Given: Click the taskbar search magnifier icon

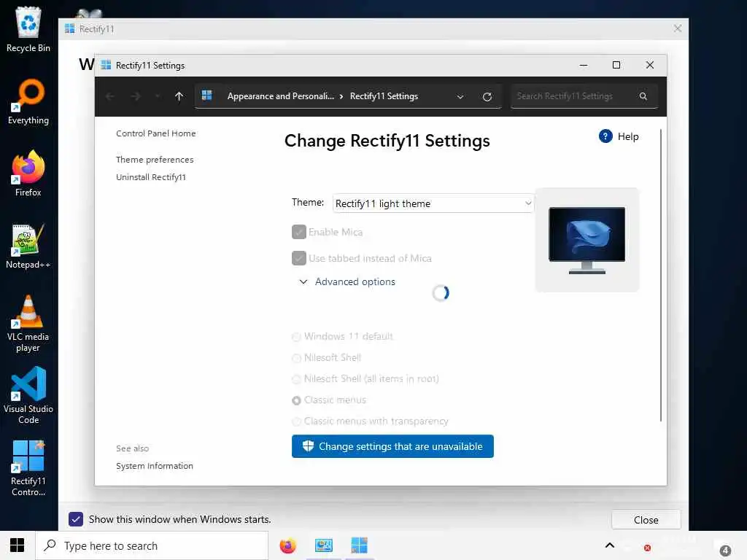Looking at the screenshot, I should click(50, 545).
